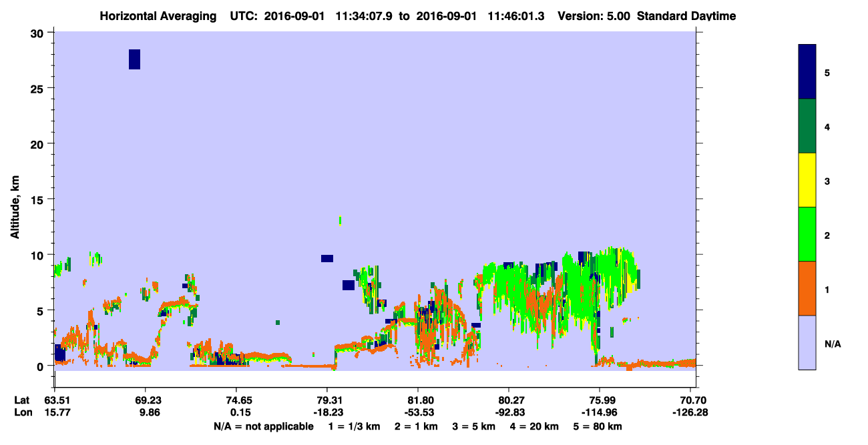Click the latitude value 69.23
The width and height of the screenshot is (868, 445).
[146, 400]
